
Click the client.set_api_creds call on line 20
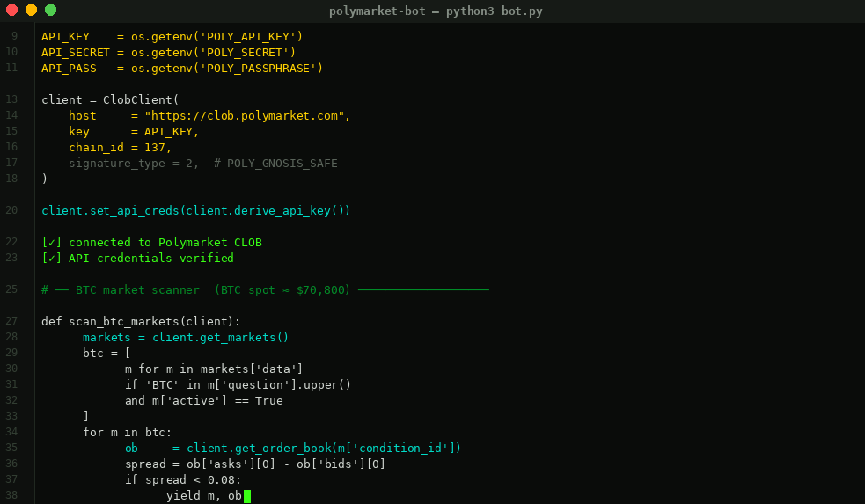[196, 210]
